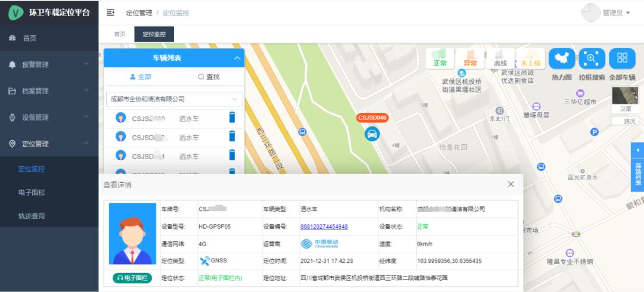Click the 0km/h speed value
The width and height of the screenshot is (644, 292).
pos(425,244)
